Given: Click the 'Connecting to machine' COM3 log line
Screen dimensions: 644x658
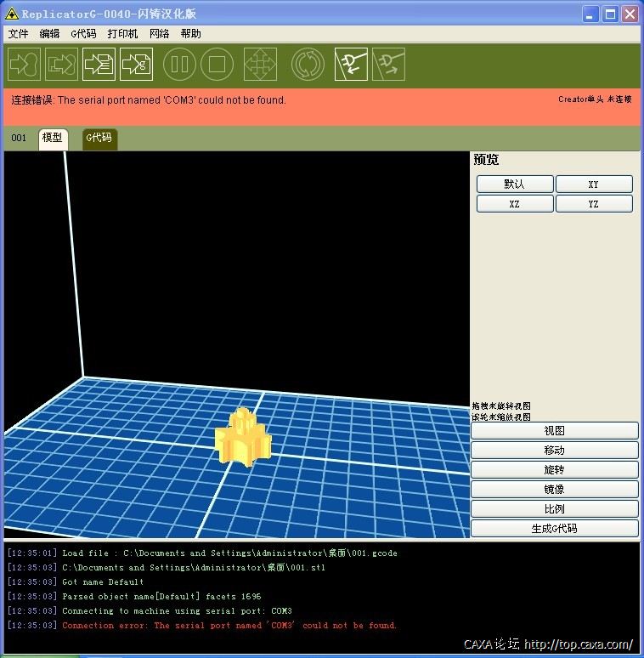Looking at the screenshot, I should tap(150, 611).
